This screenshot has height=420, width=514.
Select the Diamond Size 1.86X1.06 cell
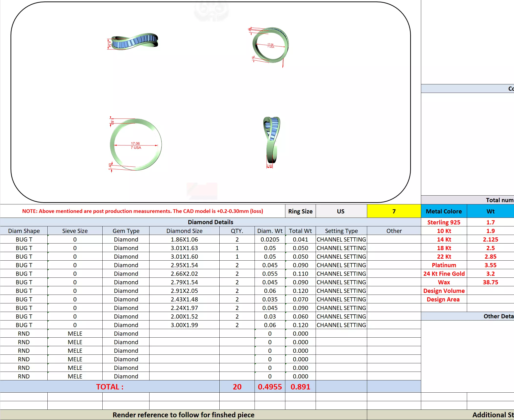point(184,239)
